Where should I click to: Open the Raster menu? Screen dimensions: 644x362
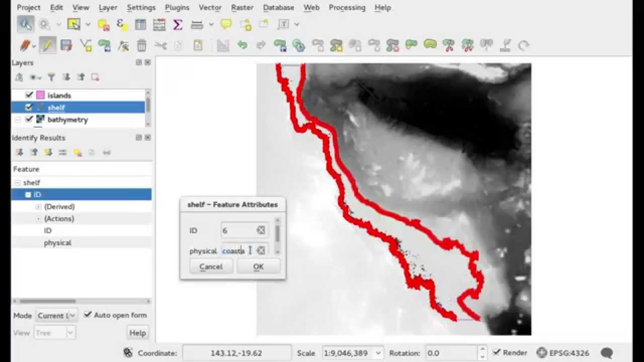[242, 8]
